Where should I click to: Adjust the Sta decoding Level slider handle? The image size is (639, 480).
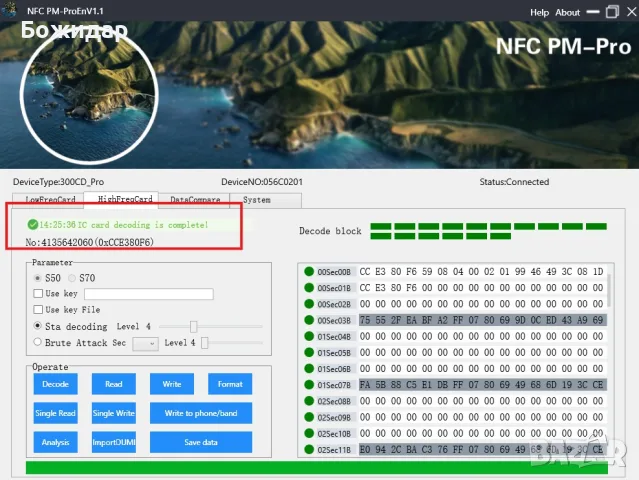coord(194,326)
